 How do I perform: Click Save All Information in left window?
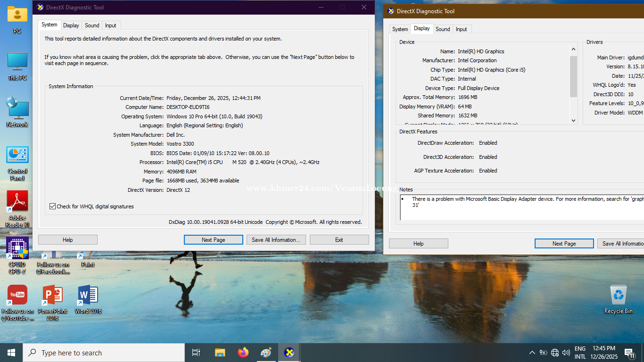click(276, 240)
